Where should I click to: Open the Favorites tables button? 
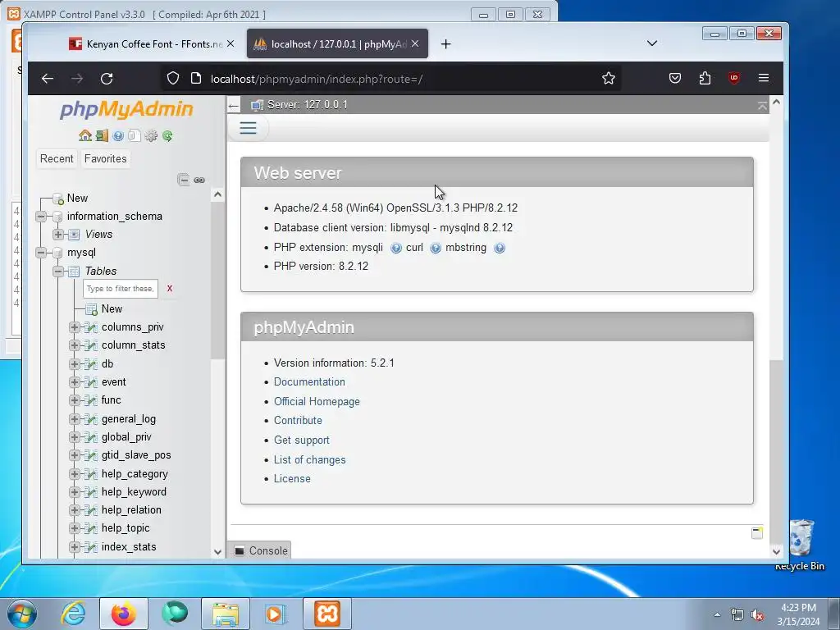(x=106, y=158)
